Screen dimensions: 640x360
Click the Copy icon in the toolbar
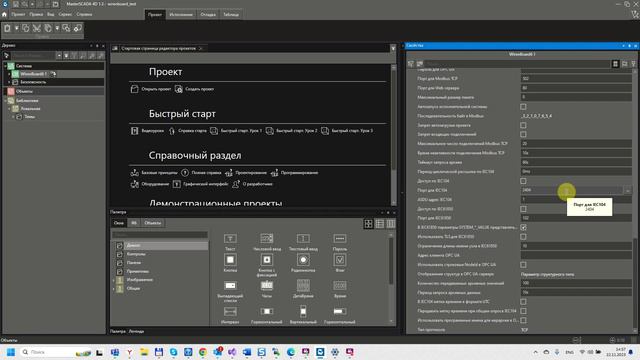(x=26, y=28)
